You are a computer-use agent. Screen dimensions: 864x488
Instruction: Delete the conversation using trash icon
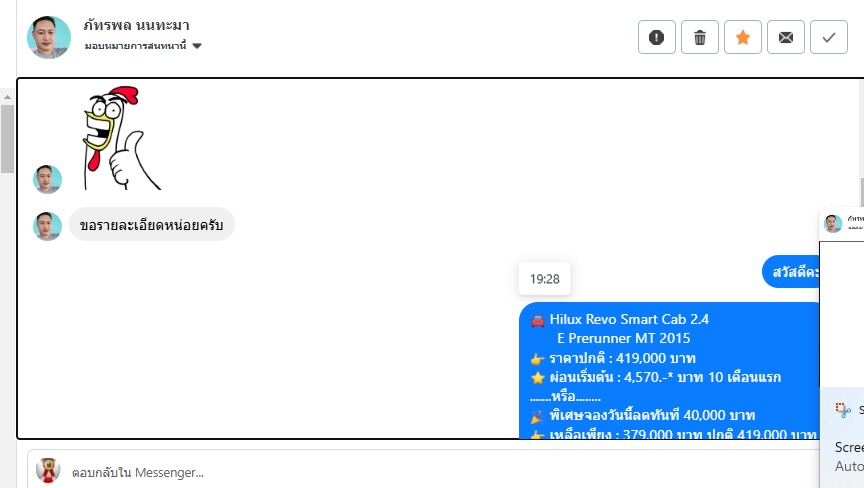(x=700, y=37)
